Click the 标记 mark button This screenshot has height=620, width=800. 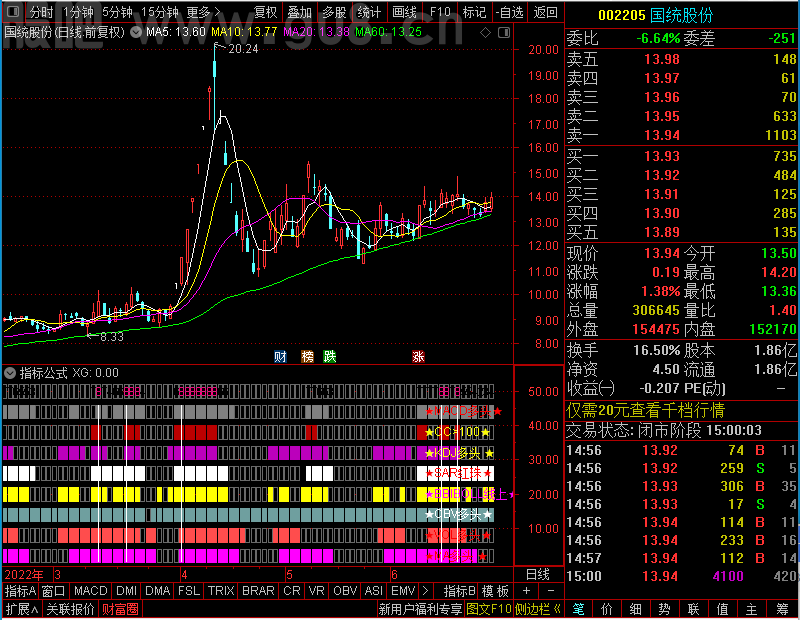pyautogui.click(x=474, y=12)
